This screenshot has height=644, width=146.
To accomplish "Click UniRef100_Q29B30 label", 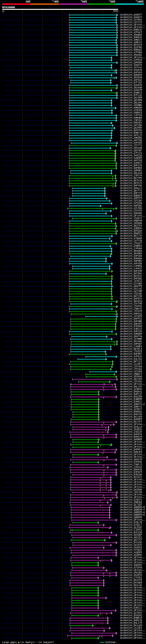I will pos(131,389).
